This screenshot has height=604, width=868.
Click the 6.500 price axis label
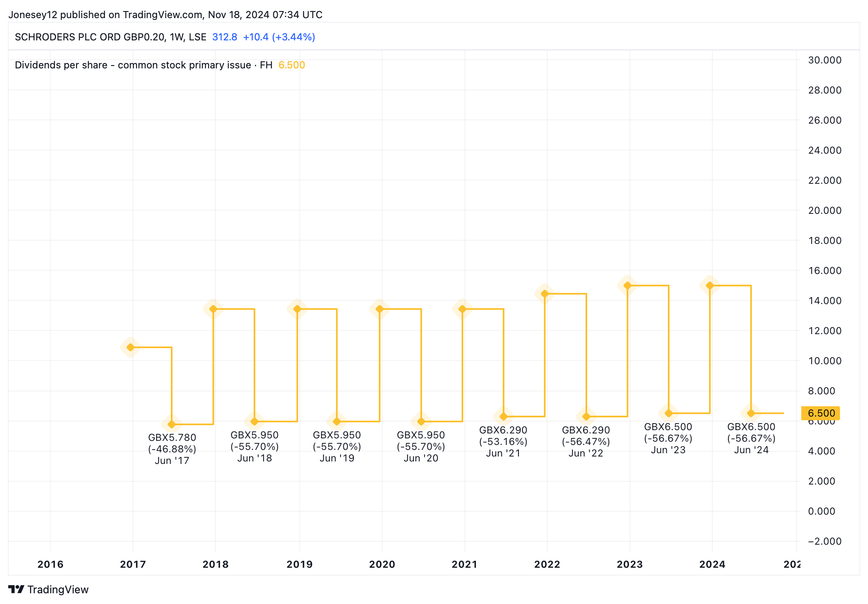tap(821, 413)
